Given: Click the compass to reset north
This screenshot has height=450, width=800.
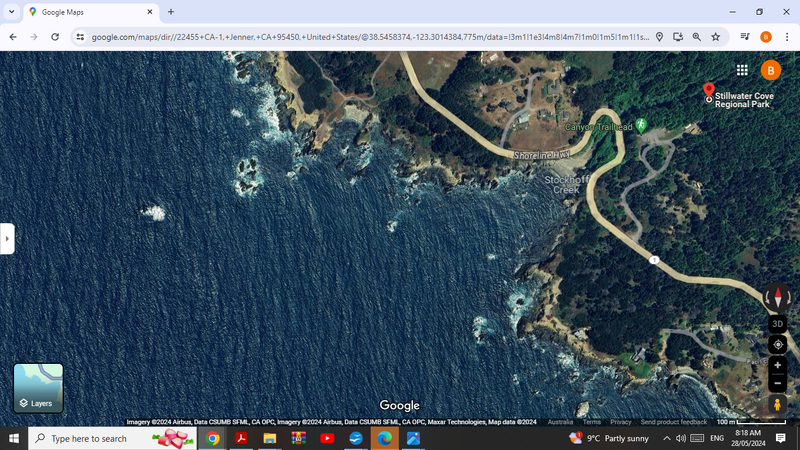Looking at the screenshot, I should pos(777,297).
